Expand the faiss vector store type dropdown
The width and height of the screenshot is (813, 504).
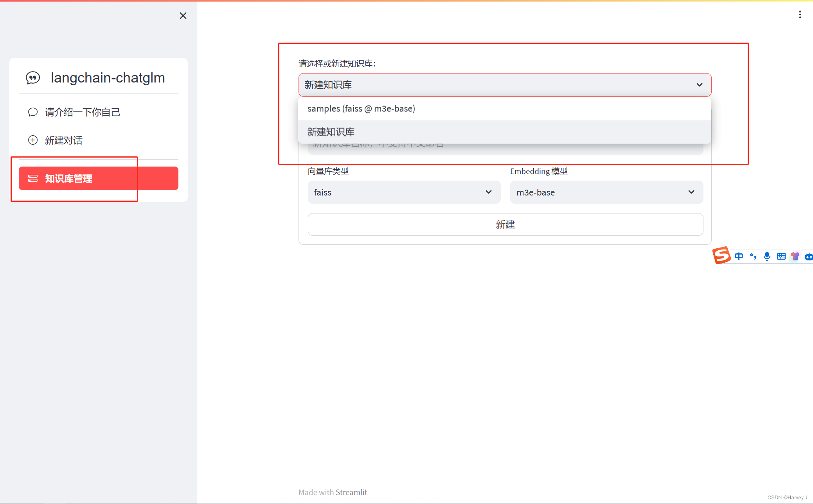(404, 192)
